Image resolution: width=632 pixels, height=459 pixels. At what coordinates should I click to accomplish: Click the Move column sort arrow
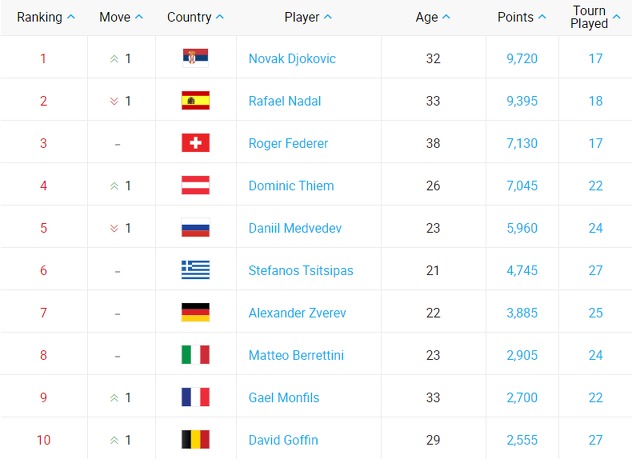tap(139, 17)
